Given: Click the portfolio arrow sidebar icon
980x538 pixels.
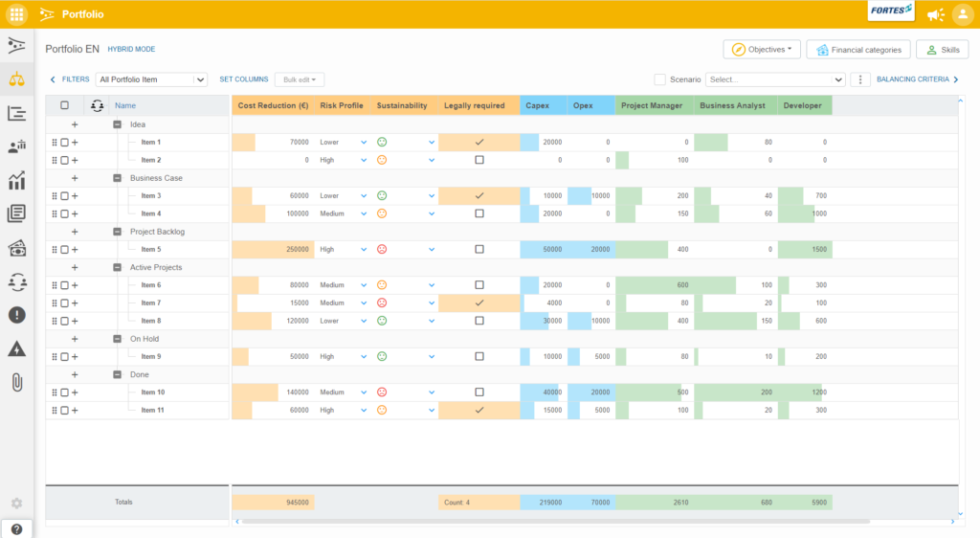Looking at the screenshot, I should pyautogui.click(x=17, y=45).
